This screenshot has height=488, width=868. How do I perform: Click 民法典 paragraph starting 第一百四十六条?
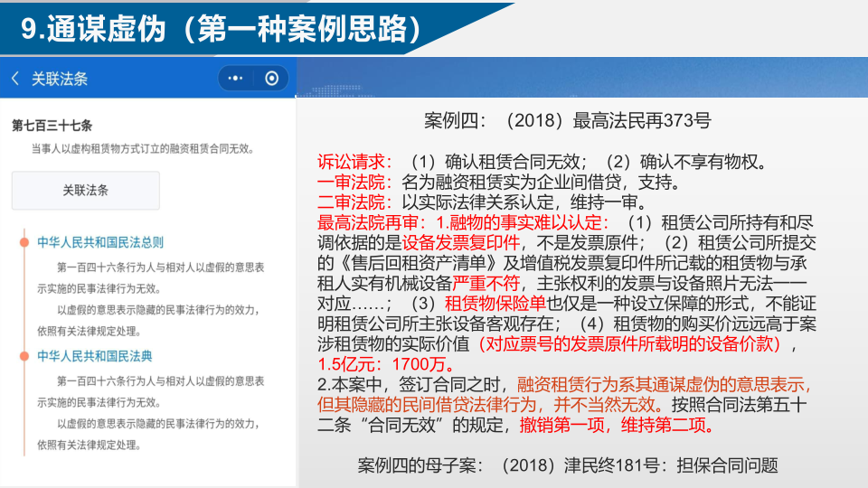click(151, 391)
